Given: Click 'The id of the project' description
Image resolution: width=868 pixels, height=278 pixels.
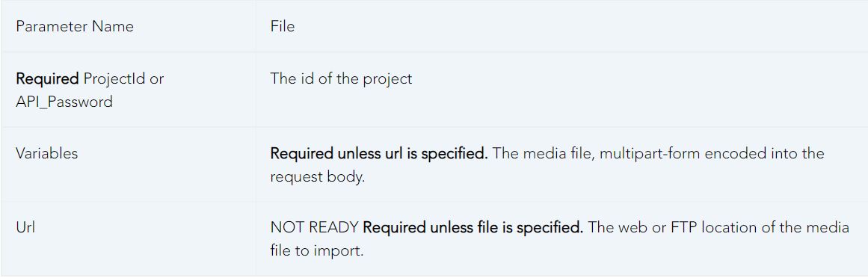Looking at the screenshot, I should click(x=341, y=78).
